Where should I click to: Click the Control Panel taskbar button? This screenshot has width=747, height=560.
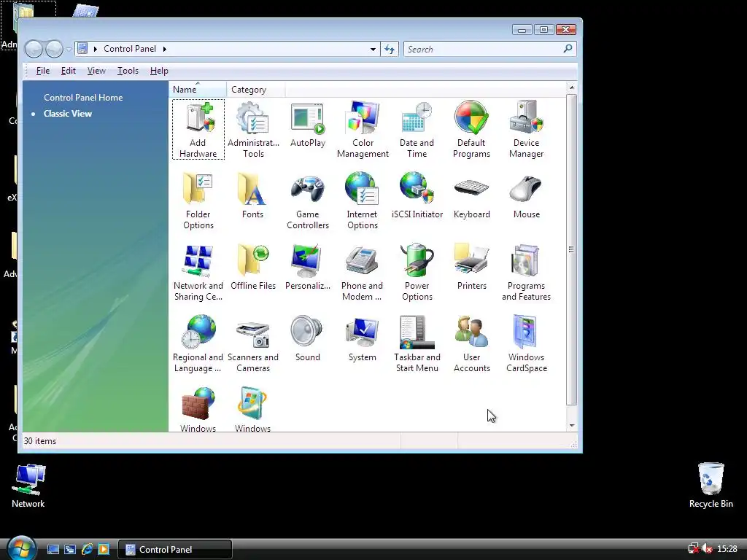pos(175,550)
